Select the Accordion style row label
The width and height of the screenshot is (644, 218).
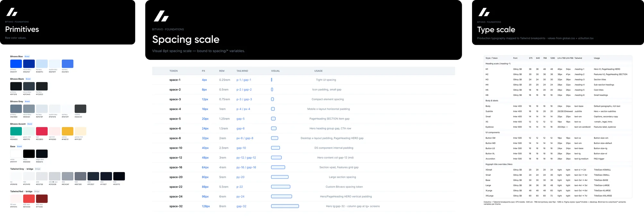pyautogui.click(x=490, y=159)
